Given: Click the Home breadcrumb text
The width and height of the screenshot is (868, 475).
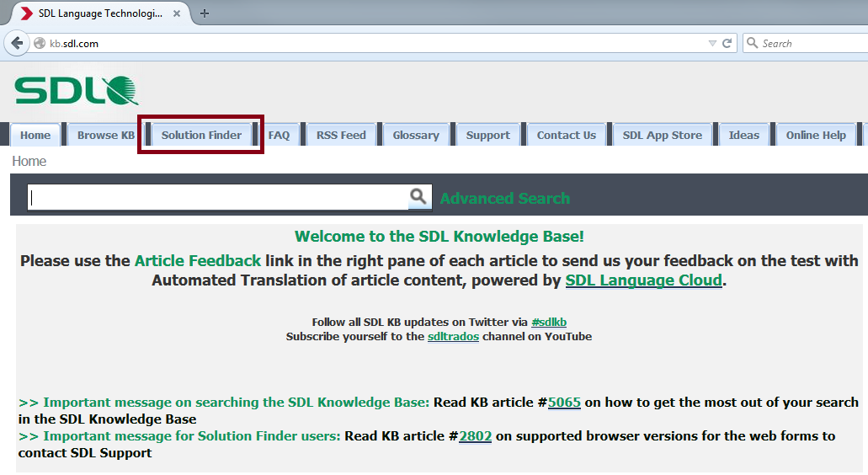Looking at the screenshot, I should coord(29,161).
